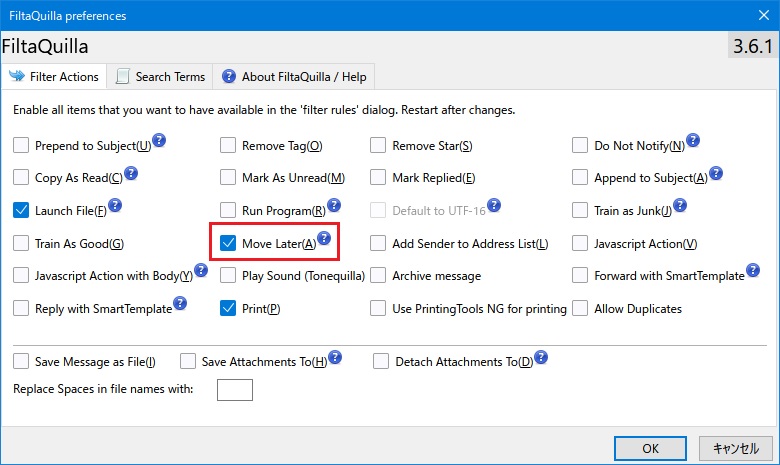Click help icon next to Copy As Read
The width and height of the screenshot is (780, 465).
[x=130, y=173]
